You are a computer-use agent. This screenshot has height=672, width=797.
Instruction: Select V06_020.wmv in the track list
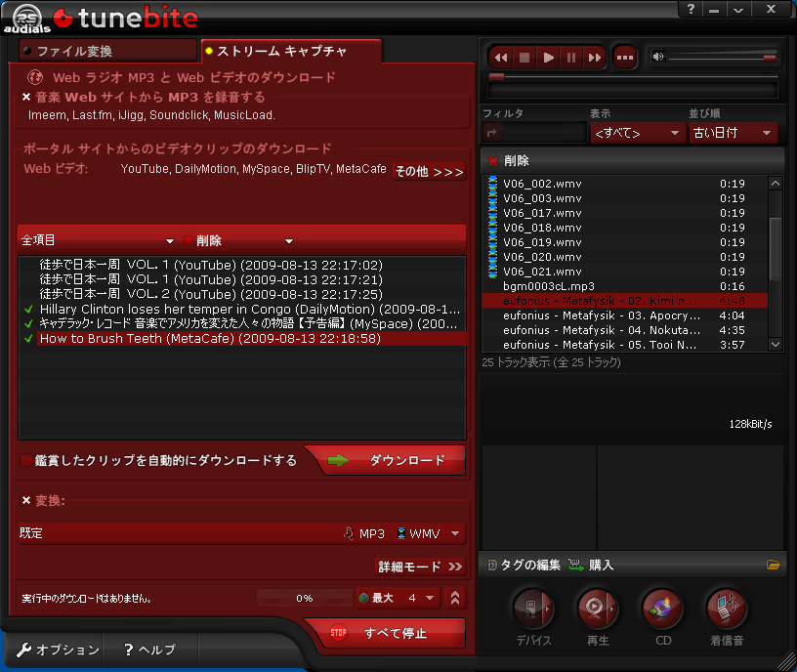coord(624,257)
